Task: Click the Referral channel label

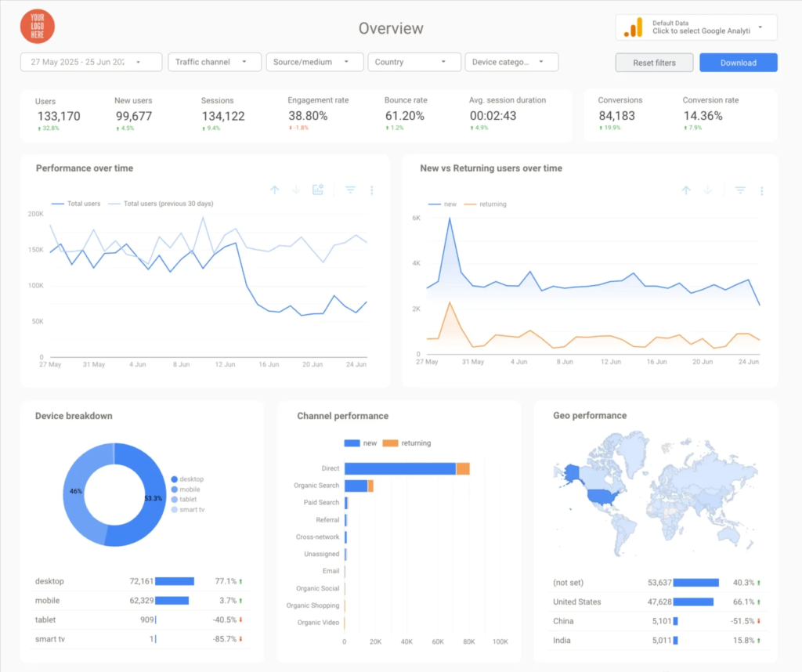Action: click(327, 519)
